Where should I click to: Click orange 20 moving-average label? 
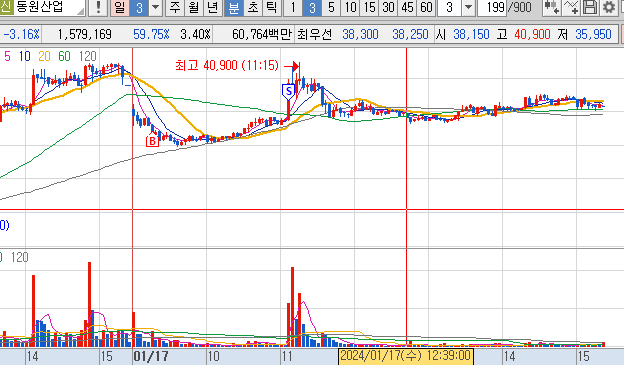click(44, 57)
